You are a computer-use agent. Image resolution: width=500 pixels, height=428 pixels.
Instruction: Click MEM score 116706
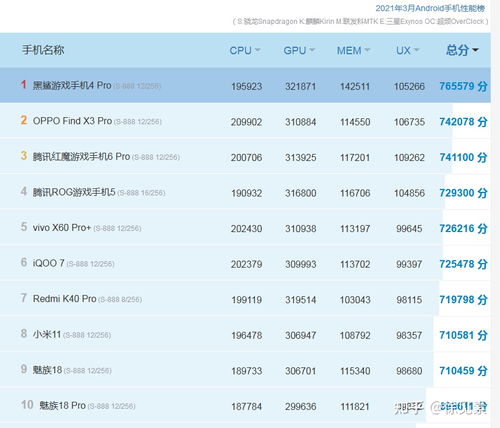(x=355, y=193)
